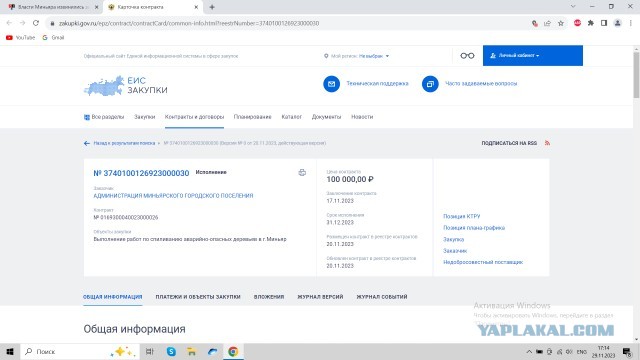The height and width of the screenshot is (360, 640).
Task: Open Skype from taskbar
Action: [x=171, y=351]
